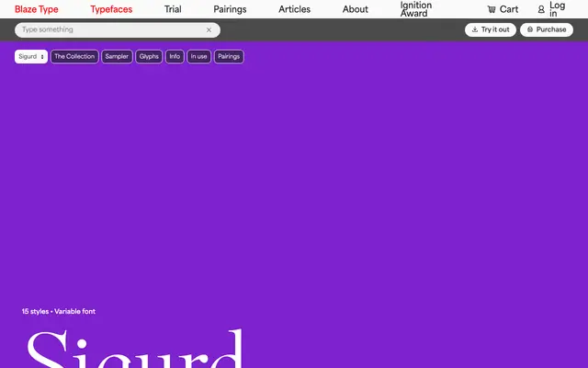Open the Cart link

(x=503, y=9)
